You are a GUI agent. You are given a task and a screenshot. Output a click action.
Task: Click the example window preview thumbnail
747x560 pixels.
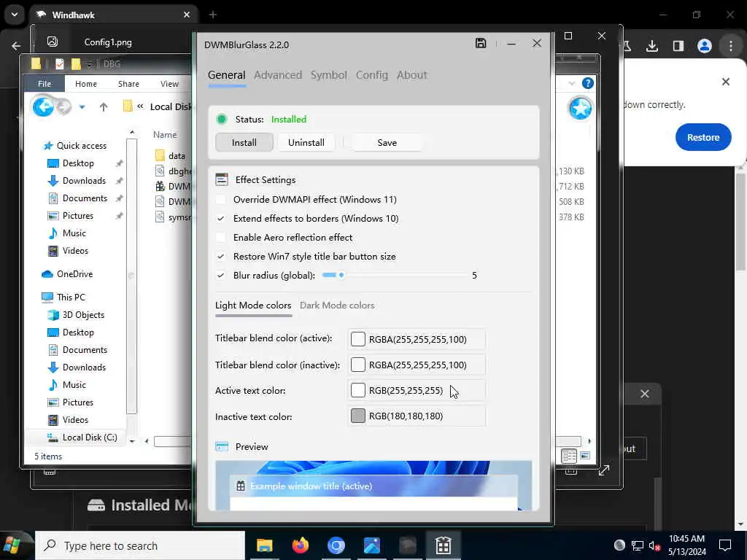(373, 485)
